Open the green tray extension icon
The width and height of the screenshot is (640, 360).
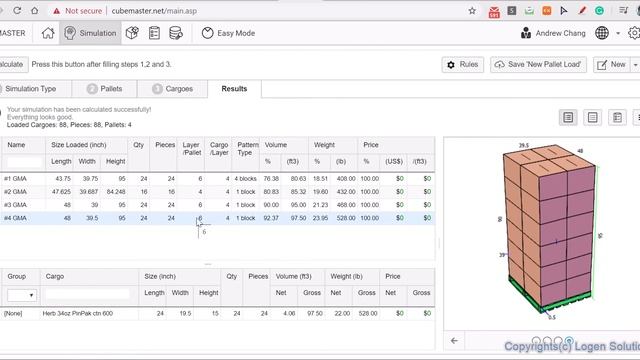point(529,11)
